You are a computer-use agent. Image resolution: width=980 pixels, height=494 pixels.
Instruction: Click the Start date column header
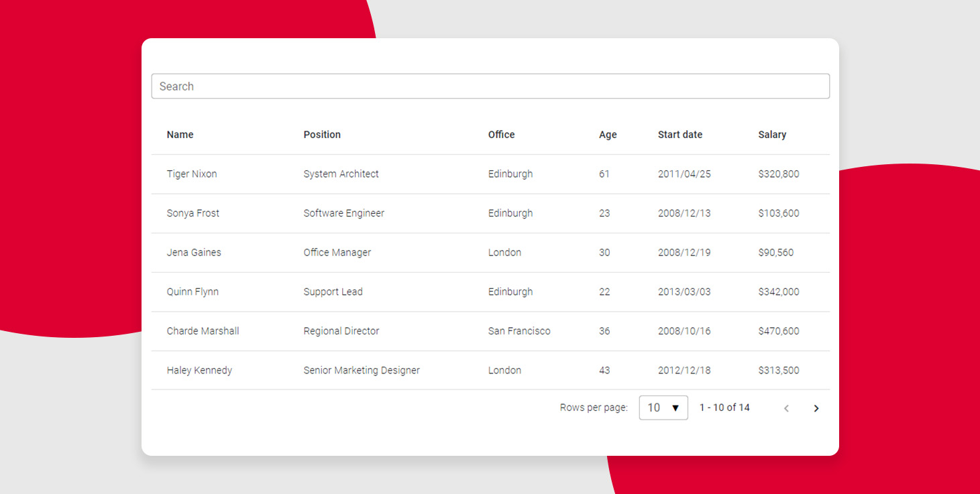point(679,135)
